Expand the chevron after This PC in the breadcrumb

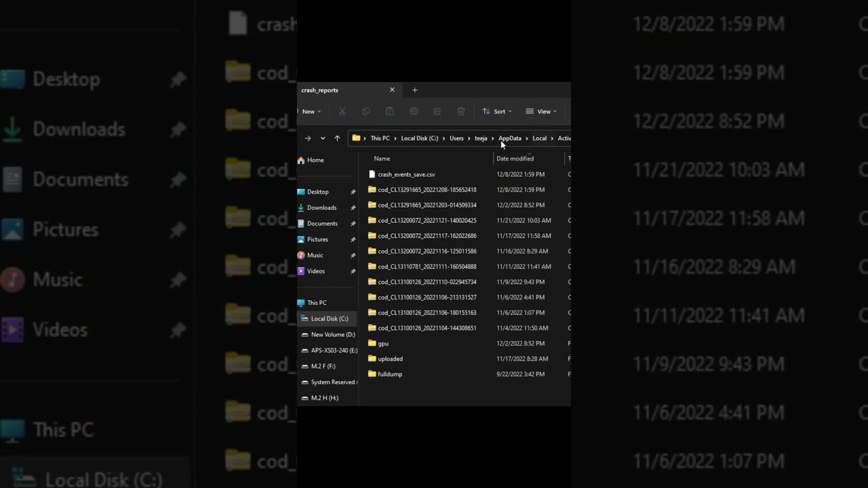click(x=395, y=138)
